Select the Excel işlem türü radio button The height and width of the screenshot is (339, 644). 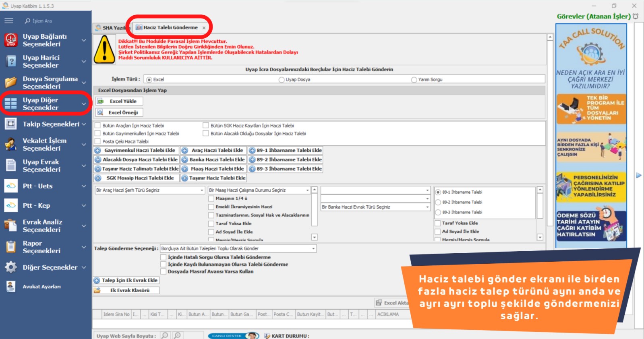(x=149, y=80)
